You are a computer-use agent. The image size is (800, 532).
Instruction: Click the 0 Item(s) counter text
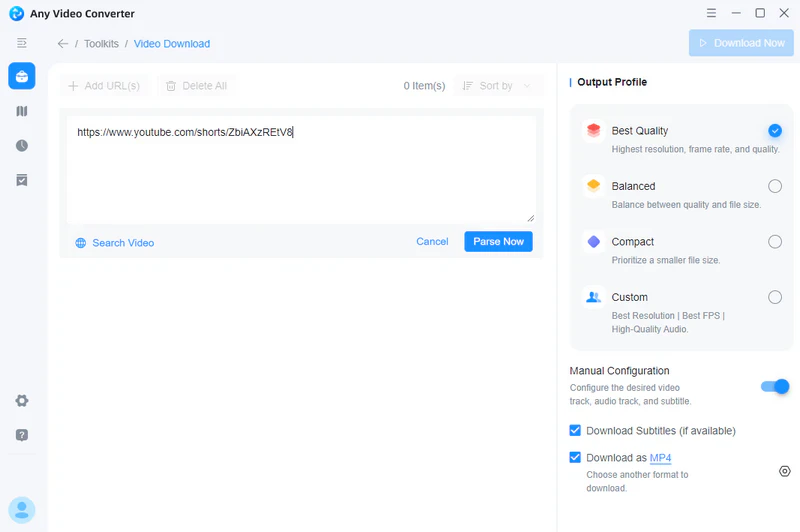point(424,86)
